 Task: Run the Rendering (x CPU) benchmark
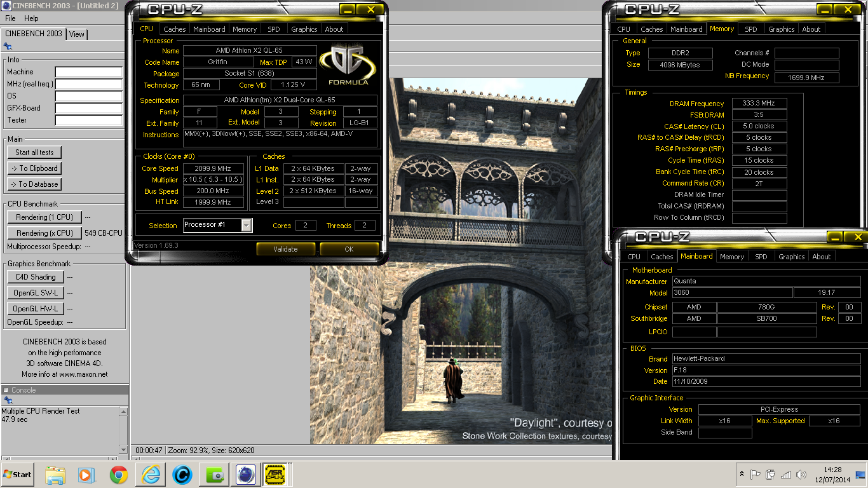(44, 233)
